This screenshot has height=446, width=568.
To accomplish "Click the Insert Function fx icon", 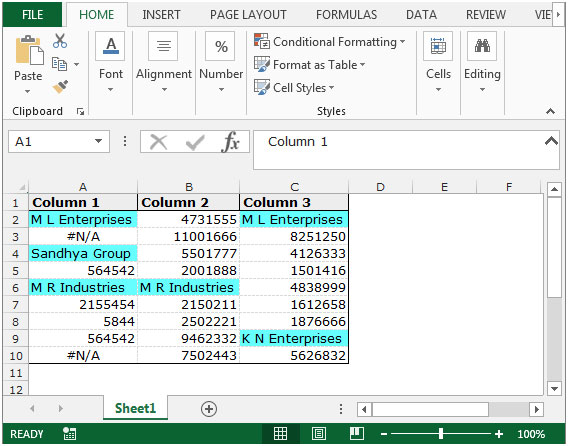I will click(x=230, y=142).
